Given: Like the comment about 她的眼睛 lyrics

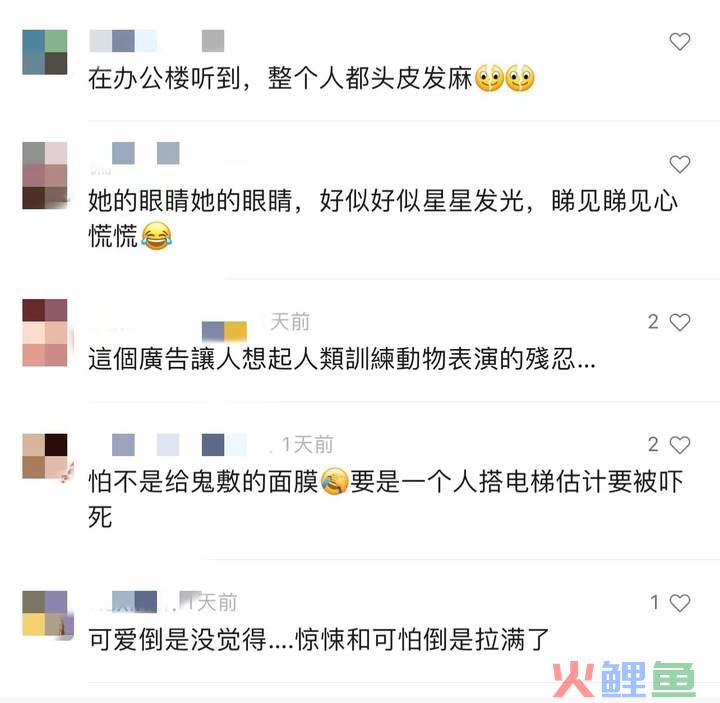Looking at the screenshot, I should coord(680,164).
